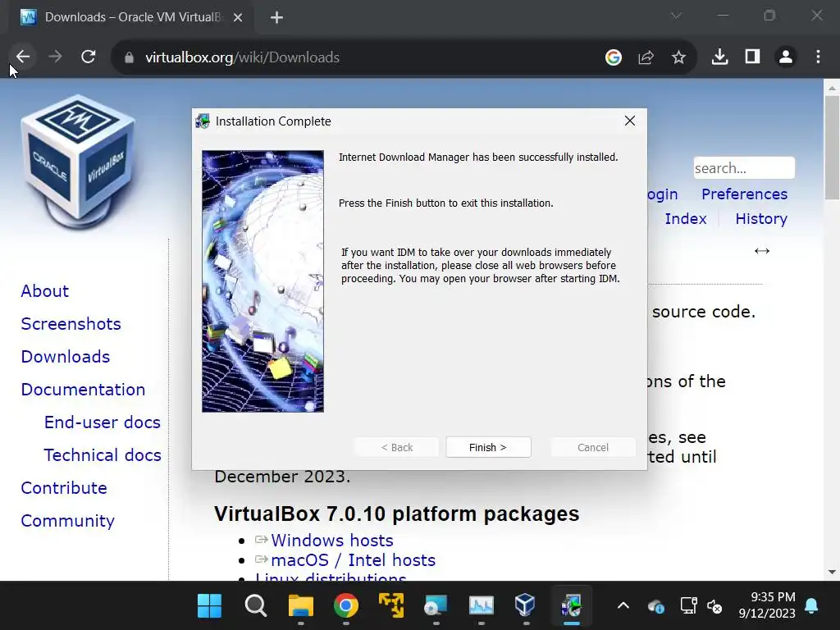Screen dimensions: 840x630
Task: Reload the VirtualBox downloads page
Action: pyautogui.click(x=89, y=57)
